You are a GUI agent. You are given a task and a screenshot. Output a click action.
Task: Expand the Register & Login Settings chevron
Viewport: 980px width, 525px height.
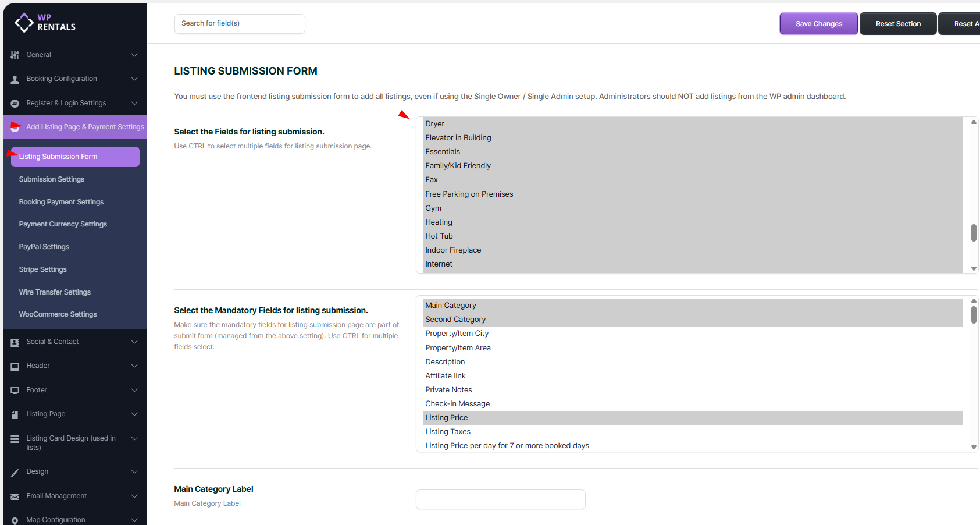134,103
